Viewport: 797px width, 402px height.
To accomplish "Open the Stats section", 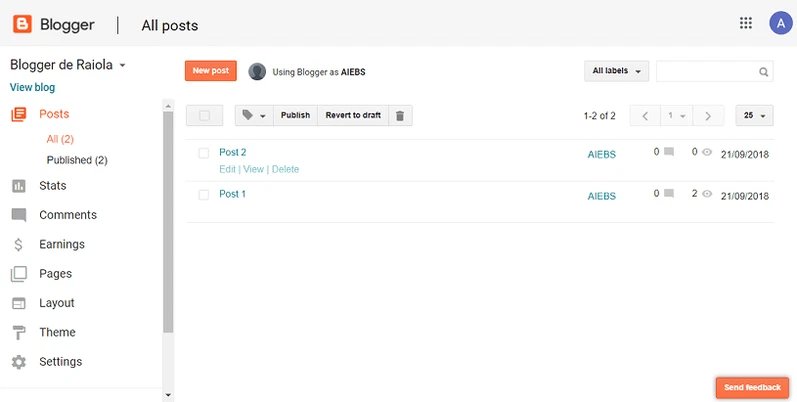I will tap(53, 185).
